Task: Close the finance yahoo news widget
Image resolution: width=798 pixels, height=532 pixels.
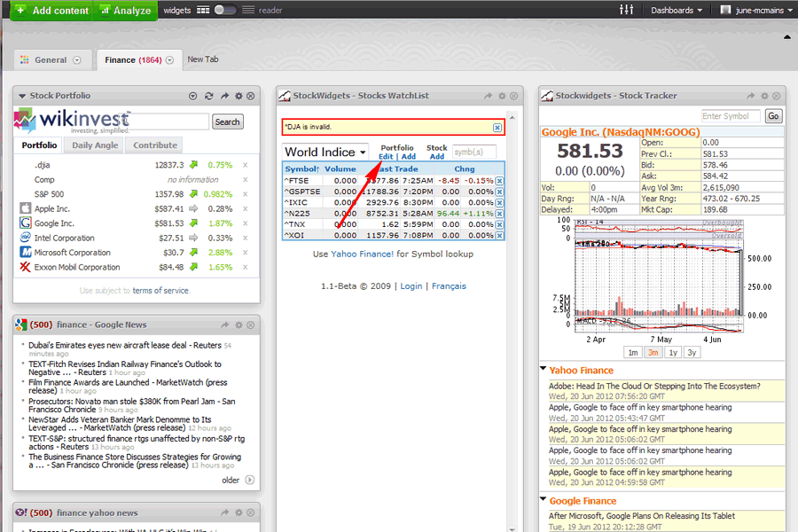Action: pyautogui.click(x=251, y=512)
